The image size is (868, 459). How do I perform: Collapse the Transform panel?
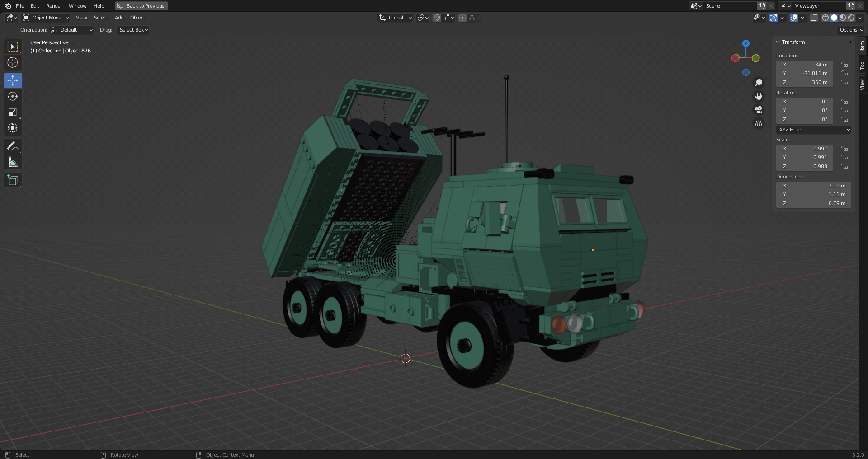click(778, 42)
